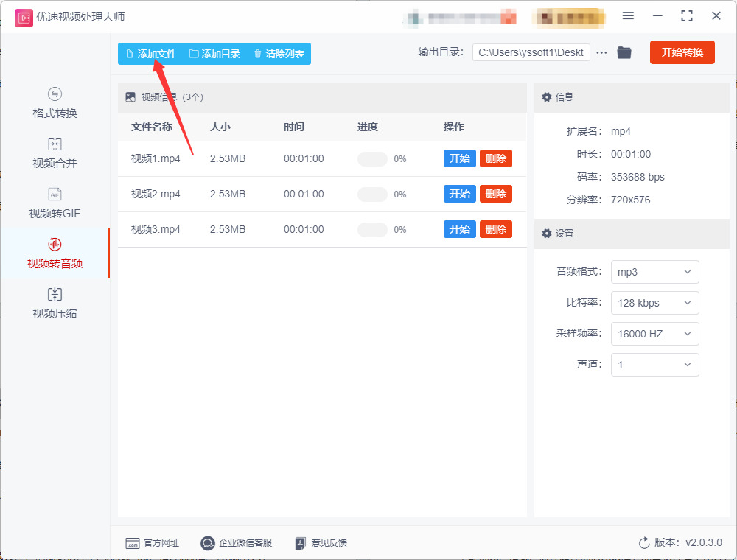The image size is (737, 560).
Task: Click the 视频压缩 compress icon
Action: coord(55,294)
